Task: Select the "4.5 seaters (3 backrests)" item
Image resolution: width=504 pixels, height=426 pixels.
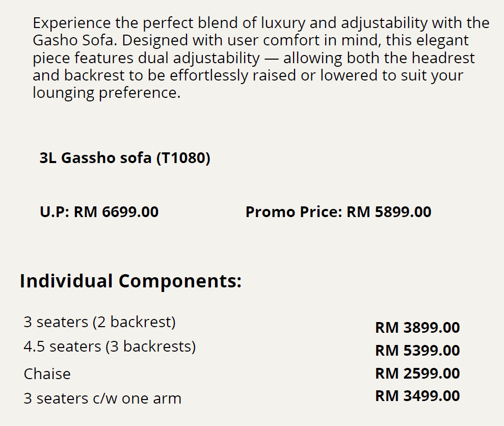Action: tap(110, 347)
